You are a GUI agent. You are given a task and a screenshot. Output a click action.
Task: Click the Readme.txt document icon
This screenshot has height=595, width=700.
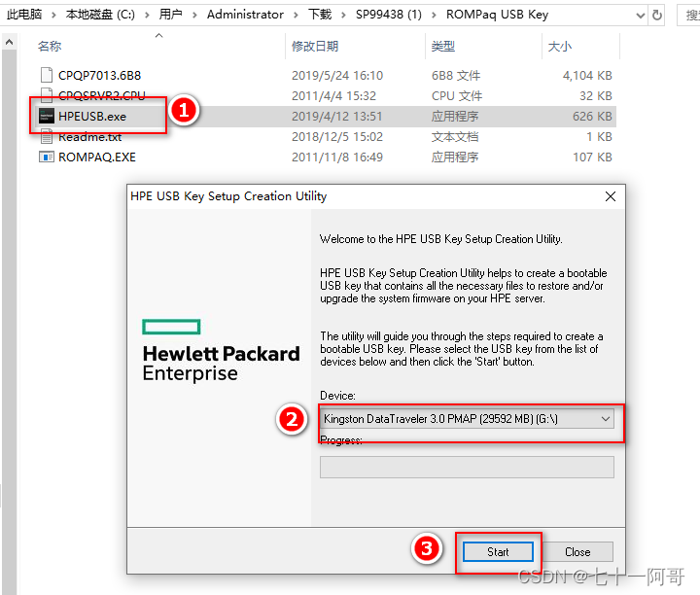(x=46, y=136)
